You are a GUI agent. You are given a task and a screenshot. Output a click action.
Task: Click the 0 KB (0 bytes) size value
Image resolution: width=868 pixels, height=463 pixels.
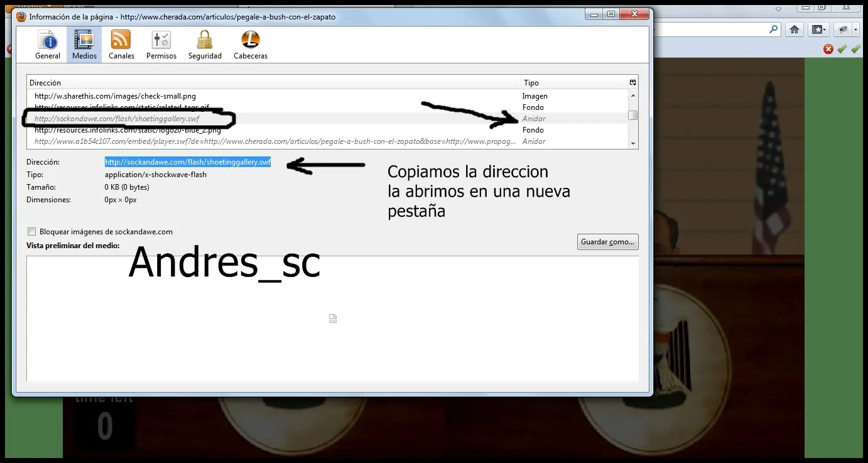(127, 187)
